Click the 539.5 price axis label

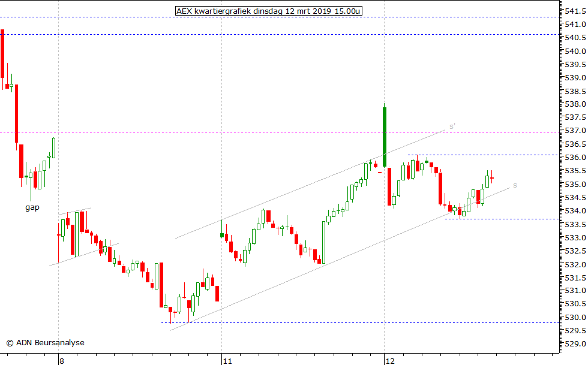pos(575,65)
